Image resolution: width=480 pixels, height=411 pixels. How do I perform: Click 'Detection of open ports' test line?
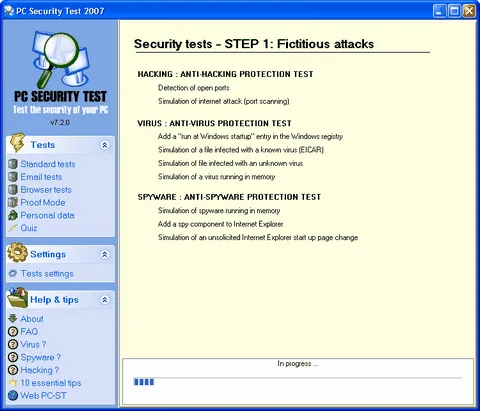pyautogui.click(x=194, y=88)
